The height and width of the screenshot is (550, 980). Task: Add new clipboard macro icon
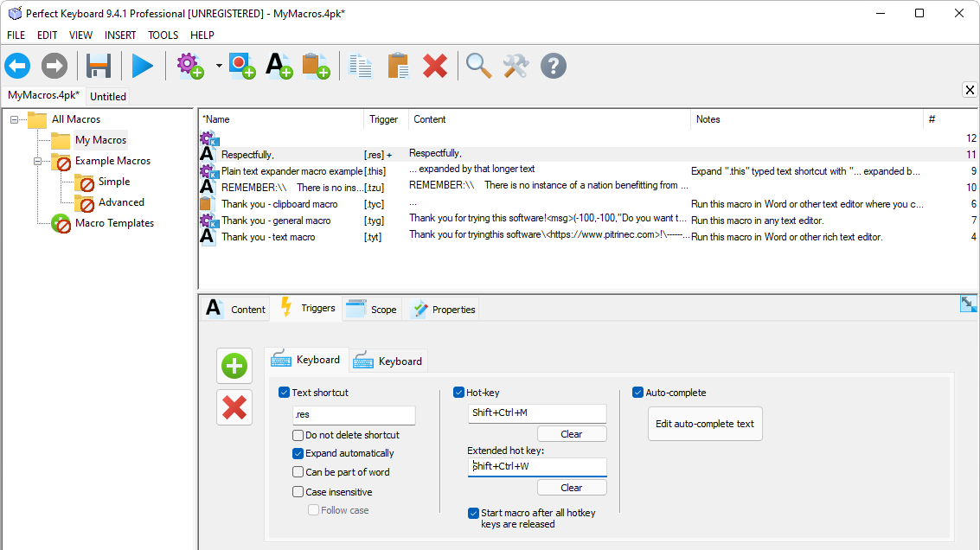pyautogui.click(x=317, y=66)
